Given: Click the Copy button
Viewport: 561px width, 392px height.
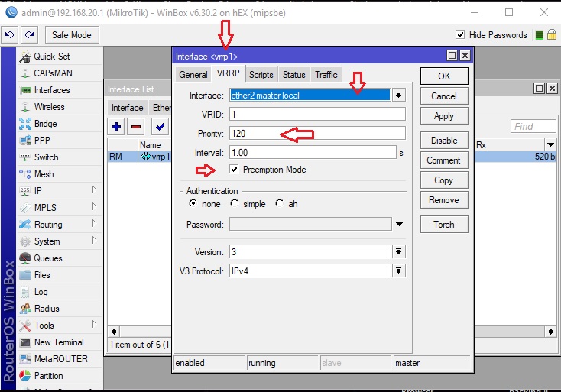Looking at the screenshot, I should tap(444, 180).
